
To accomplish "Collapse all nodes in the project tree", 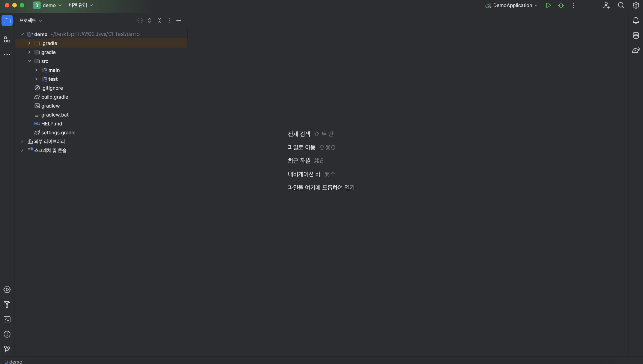I will (x=159, y=21).
